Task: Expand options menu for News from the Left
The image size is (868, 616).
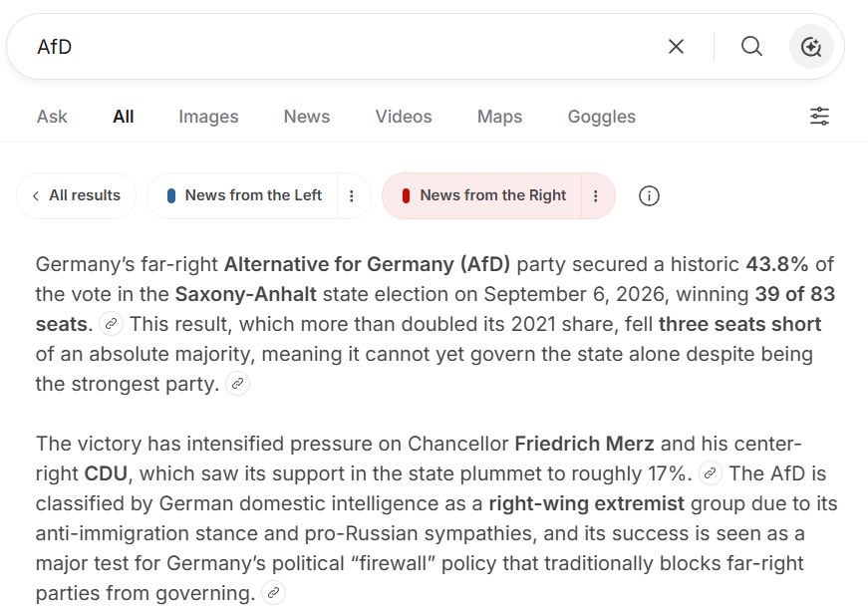Action: (x=352, y=196)
